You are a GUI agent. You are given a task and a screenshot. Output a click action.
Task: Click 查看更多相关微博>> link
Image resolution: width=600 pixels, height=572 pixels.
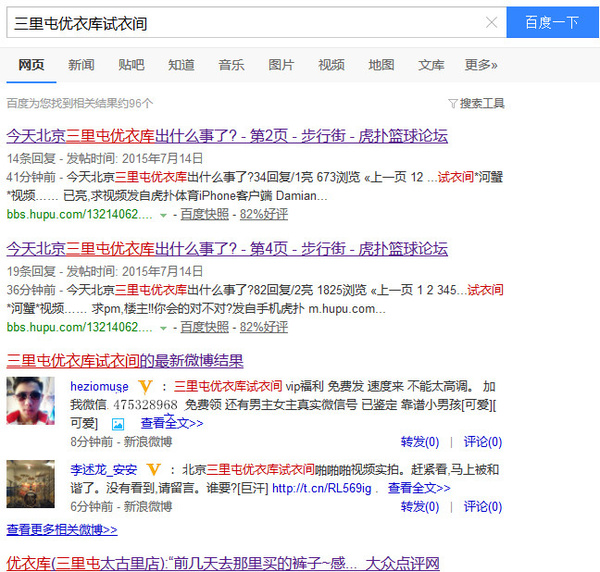coord(62,529)
